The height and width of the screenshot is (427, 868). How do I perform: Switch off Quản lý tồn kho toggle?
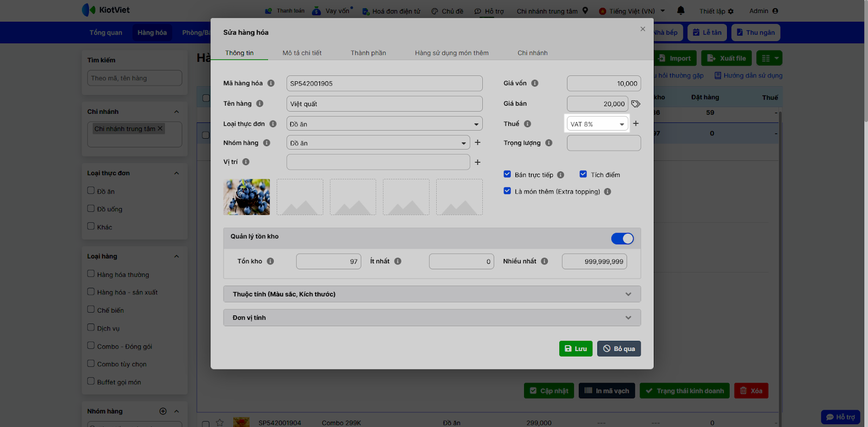(622, 238)
